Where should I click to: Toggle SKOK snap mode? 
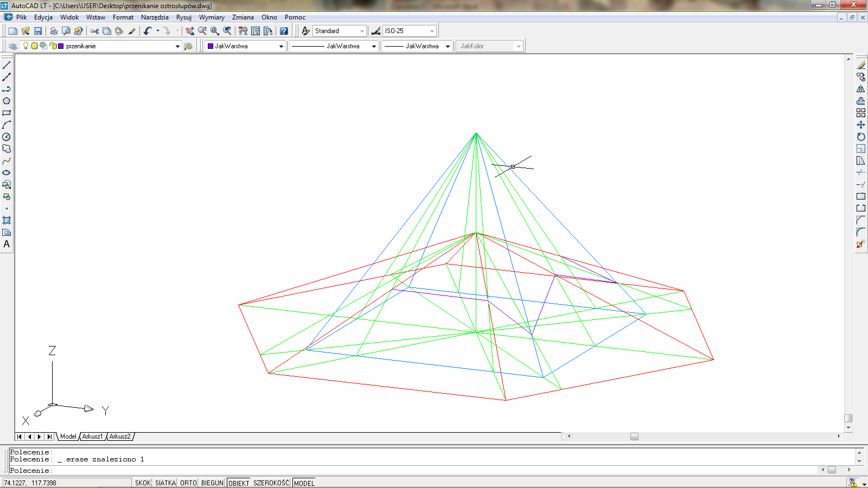coord(143,483)
